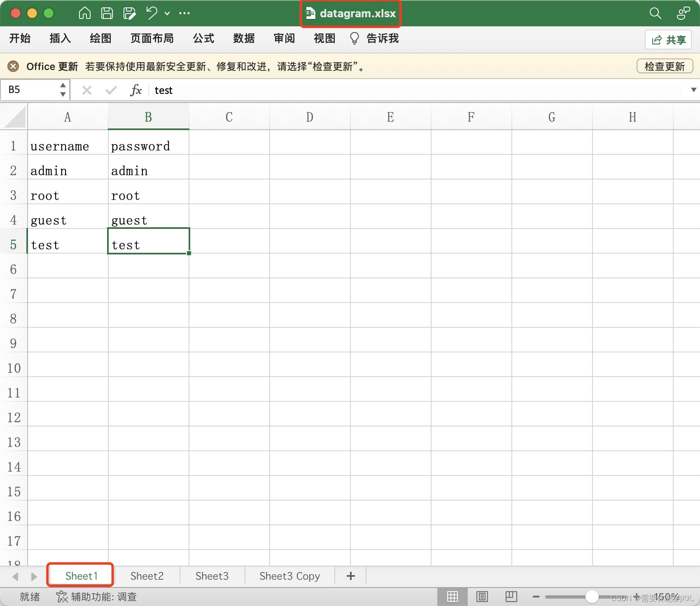Switch to Page Break Preview view icon
Viewport: 700px width, 606px height.
point(511,597)
